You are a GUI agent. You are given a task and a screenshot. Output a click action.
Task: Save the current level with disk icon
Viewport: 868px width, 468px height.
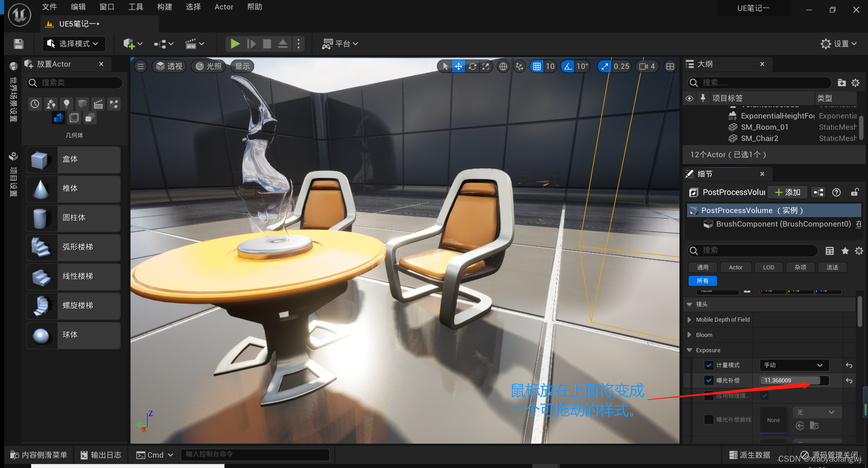(x=18, y=44)
